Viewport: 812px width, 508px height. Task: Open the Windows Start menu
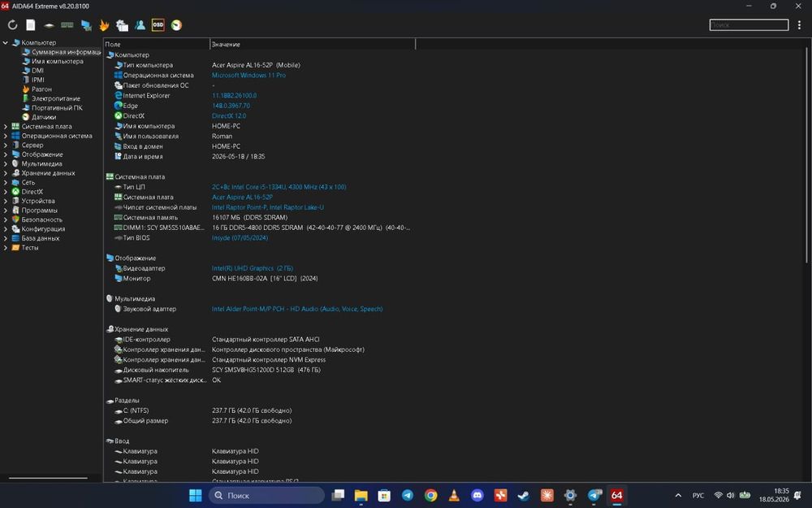(x=195, y=496)
